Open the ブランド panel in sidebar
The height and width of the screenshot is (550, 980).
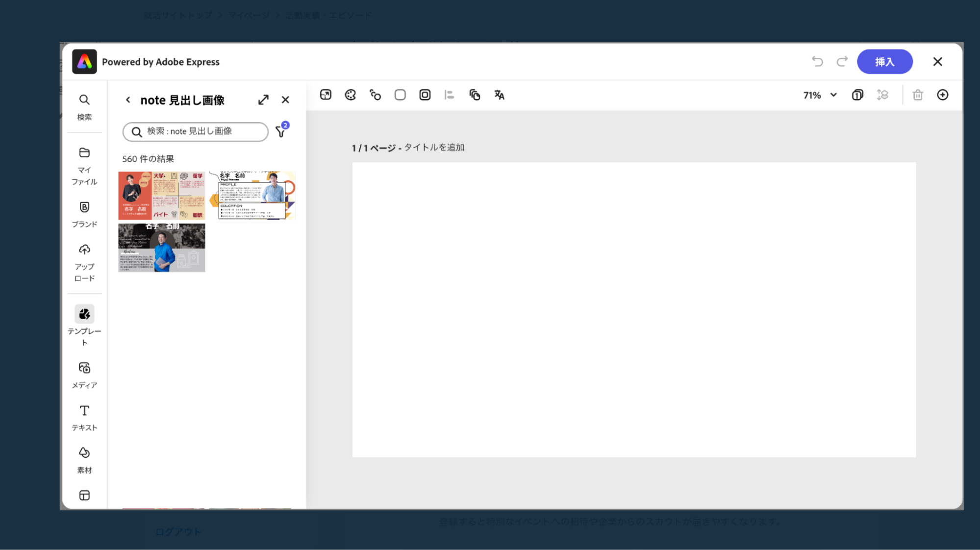tap(84, 214)
